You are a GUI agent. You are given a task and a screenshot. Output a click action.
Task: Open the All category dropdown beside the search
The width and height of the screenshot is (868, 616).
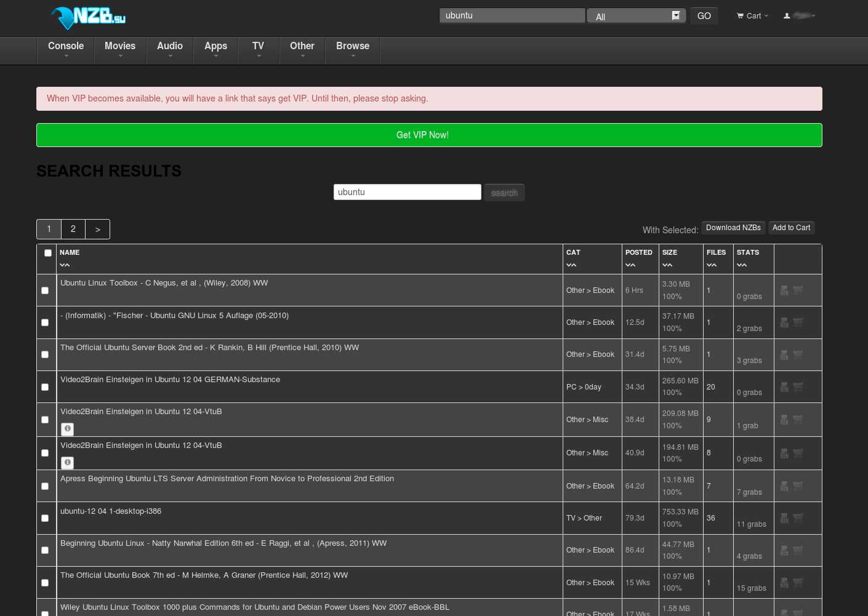[x=636, y=16]
